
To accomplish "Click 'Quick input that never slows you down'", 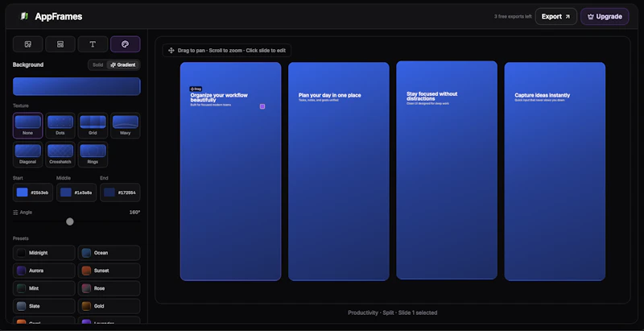I will click(539, 100).
